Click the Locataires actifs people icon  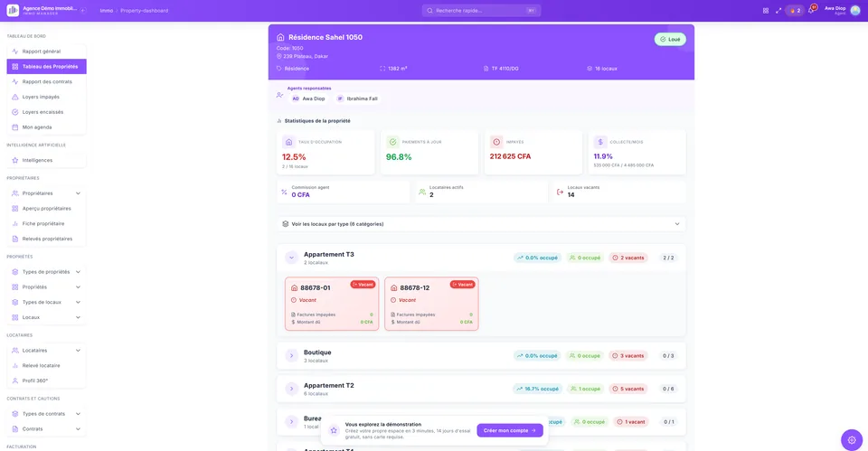(422, 192)
